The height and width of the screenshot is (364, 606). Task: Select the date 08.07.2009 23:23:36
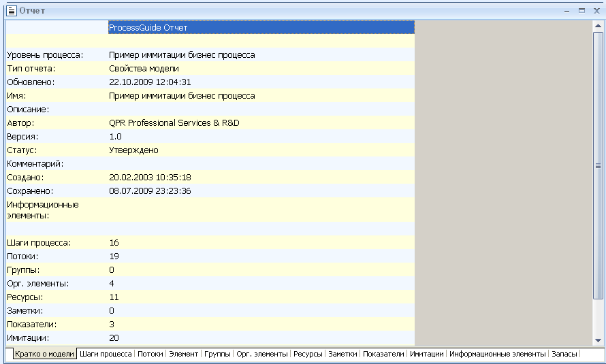pyautogui.click(x=150, y=191)
